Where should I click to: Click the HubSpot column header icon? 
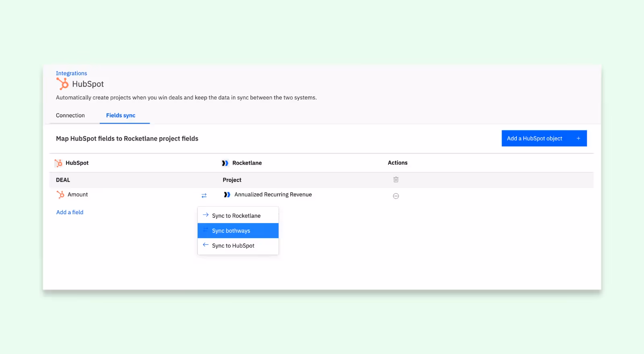[x=58, y=163]
